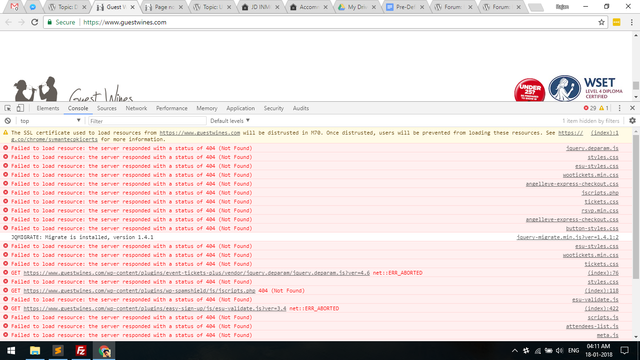This screenshot has height=360, width=640.
Task: Click the red error count indicator showing 29
Action: tap(590, 108)
